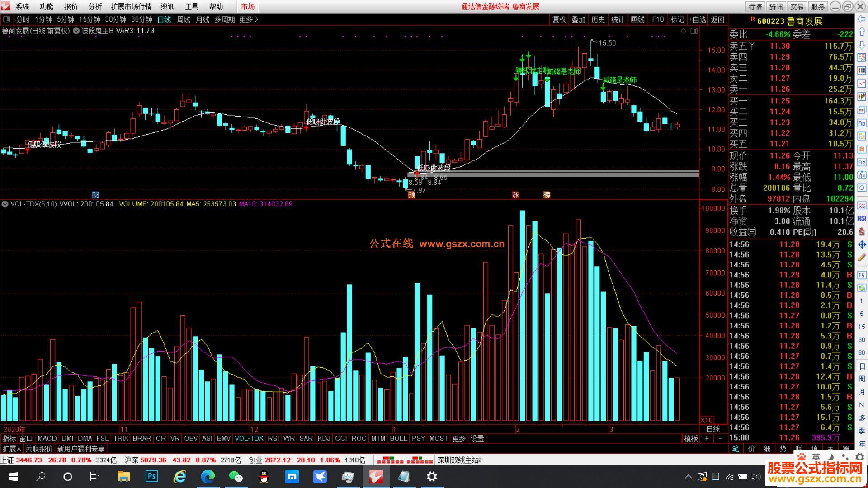The height and width of the screenshot is (488, 868).
Task: Switch chart to 15分钟 period
Action: click(x=90, y=19)
